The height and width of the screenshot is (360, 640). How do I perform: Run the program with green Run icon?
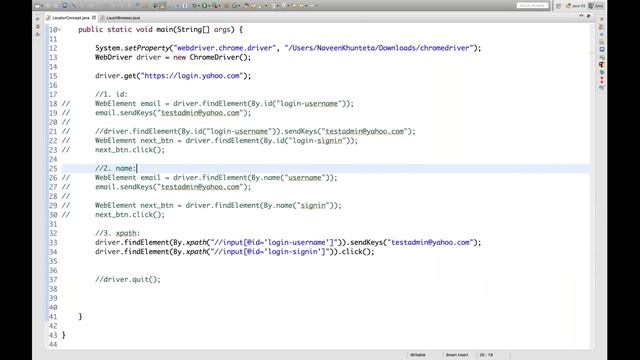(x=204, y=6)
